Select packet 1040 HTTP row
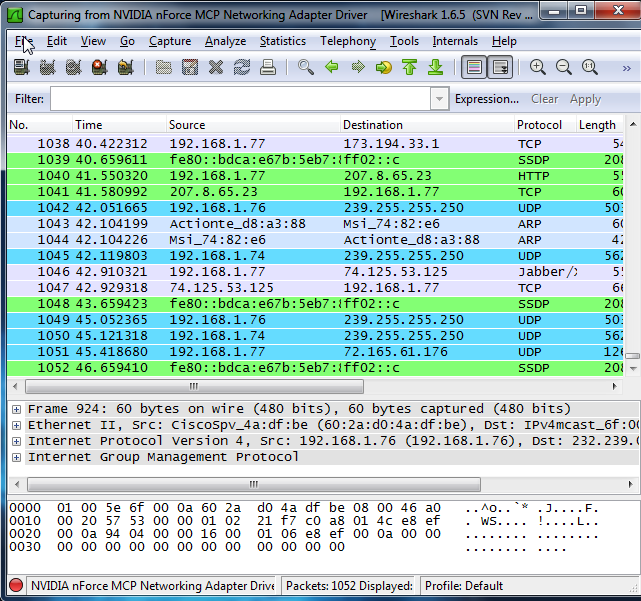This screenshot has height=601, width=641. tap(315, 176)
